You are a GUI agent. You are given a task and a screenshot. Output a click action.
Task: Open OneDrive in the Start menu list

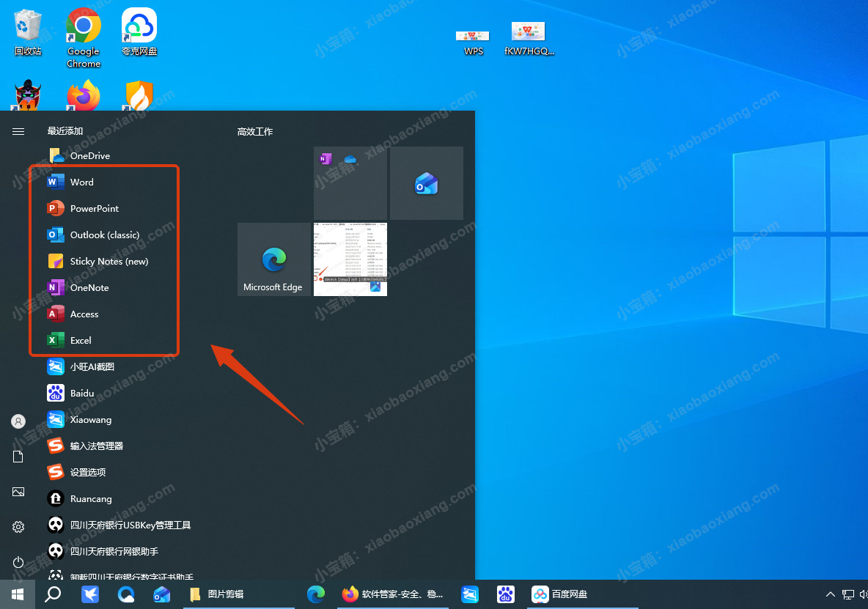pyautogui.click(x=89, y=155)
